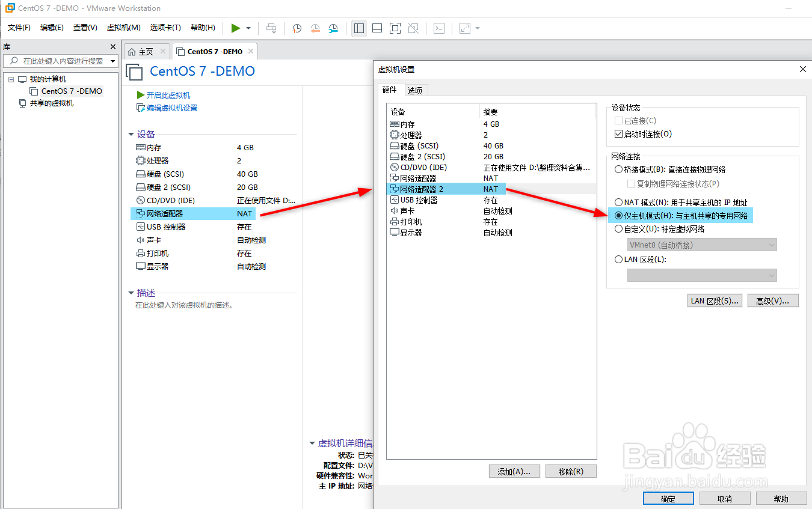Click the 移除(R) button
Viewport: 812px width, 509px height.
pyautogui.click(x=571, y=471)
